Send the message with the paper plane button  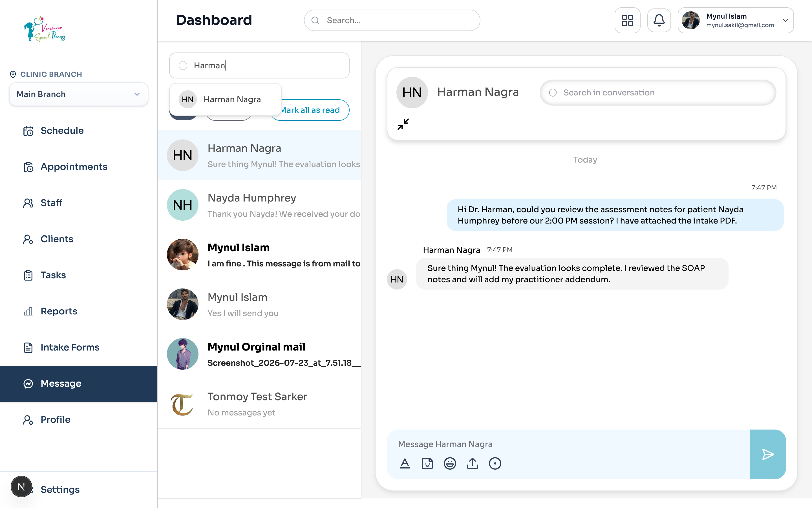768,454
